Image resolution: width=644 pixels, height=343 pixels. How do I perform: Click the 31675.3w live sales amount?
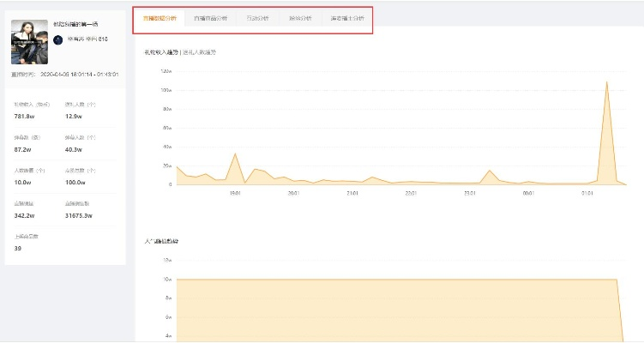[x=80, y=215]
